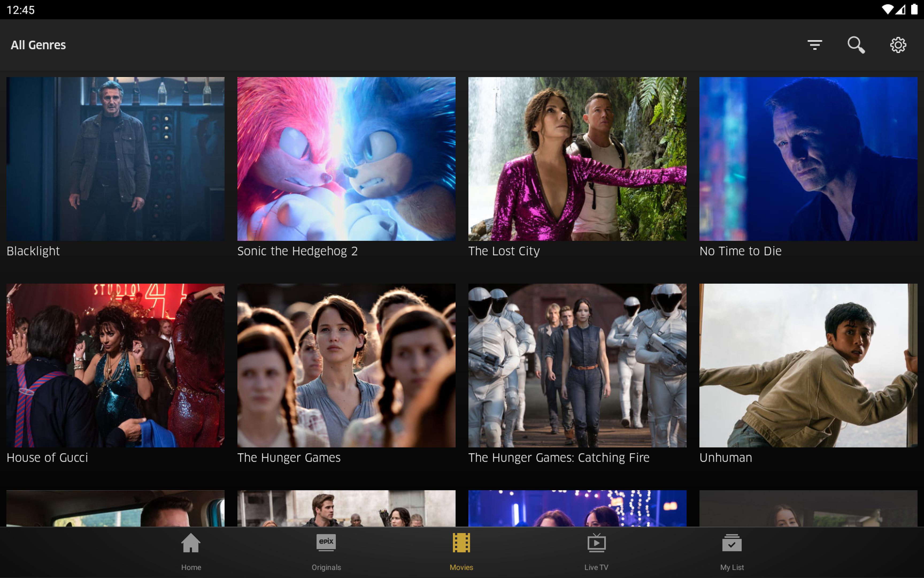The image size is (924, 578).
Task: Switch to the Live TV tab label
Action: (x=596, y=567)
